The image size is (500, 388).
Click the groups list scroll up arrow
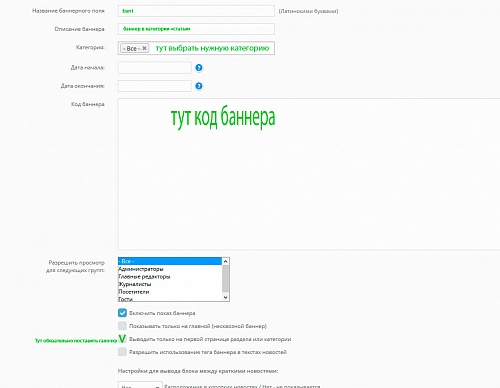pos(226,261)
